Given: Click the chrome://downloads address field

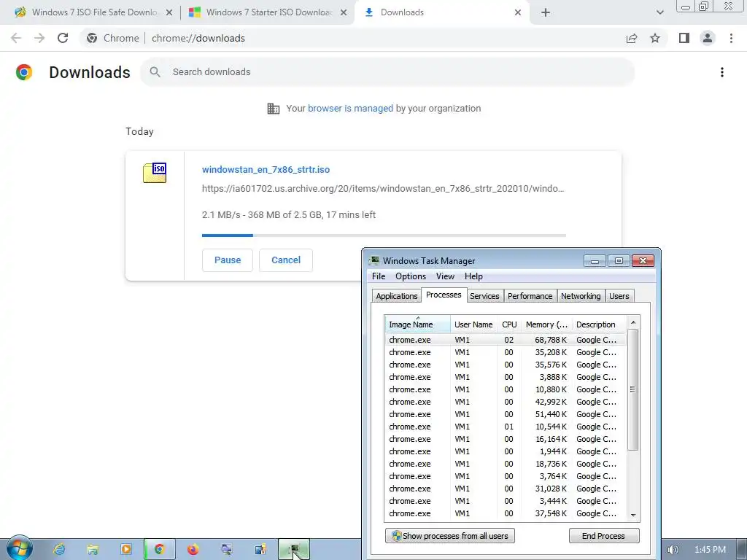Looking at the screenshot, I should 198,38.
